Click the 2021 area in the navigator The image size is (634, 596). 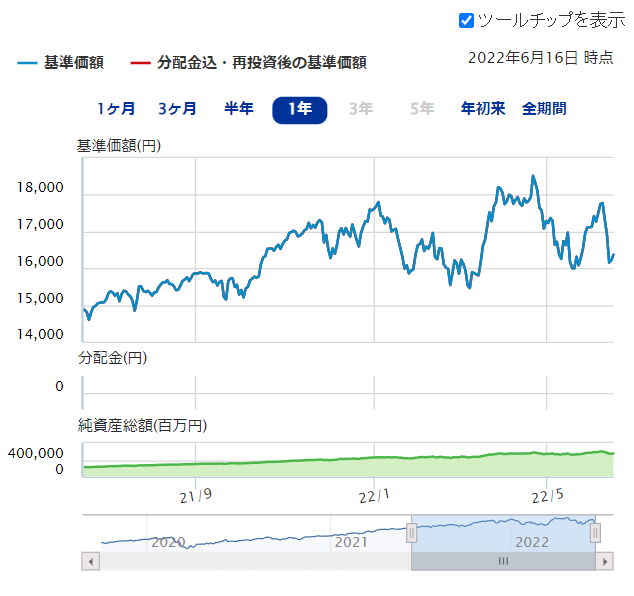click(x=350, y=541)
